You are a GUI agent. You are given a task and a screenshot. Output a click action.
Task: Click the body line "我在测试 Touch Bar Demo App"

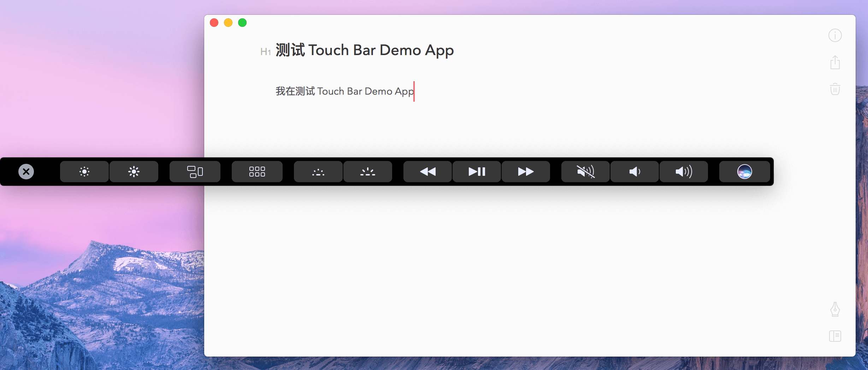tap(345, 91)
